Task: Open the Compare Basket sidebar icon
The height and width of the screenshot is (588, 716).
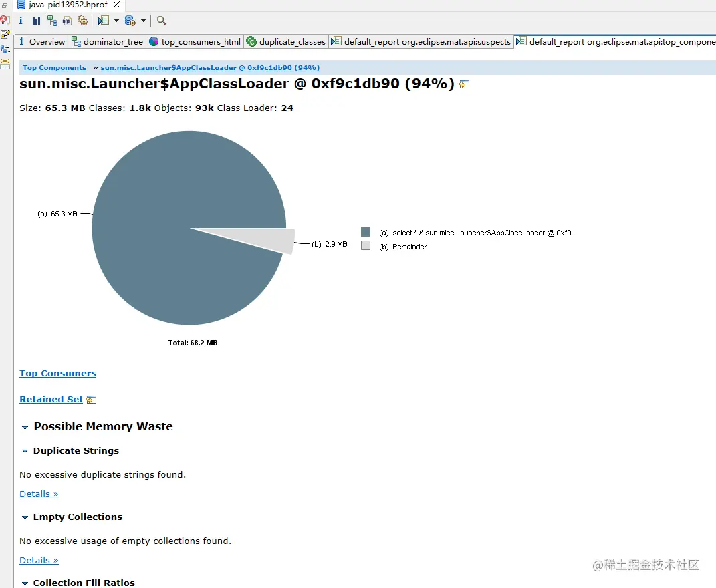Action: (5, 64)
